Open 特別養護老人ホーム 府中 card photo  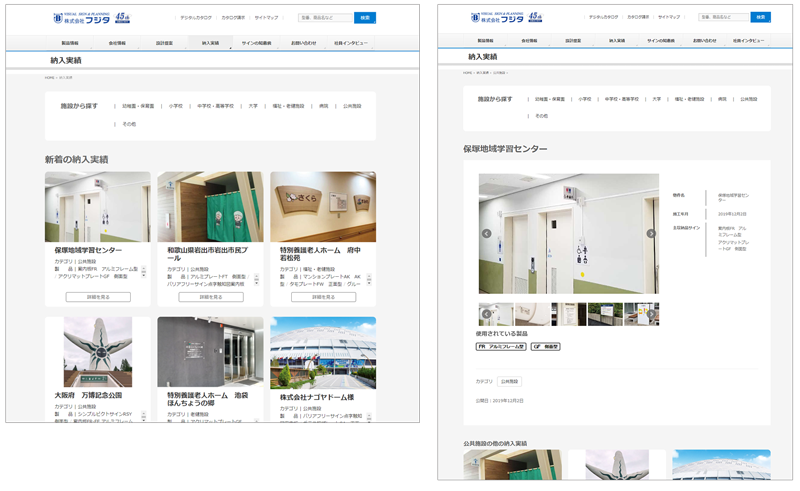(323, 207)
